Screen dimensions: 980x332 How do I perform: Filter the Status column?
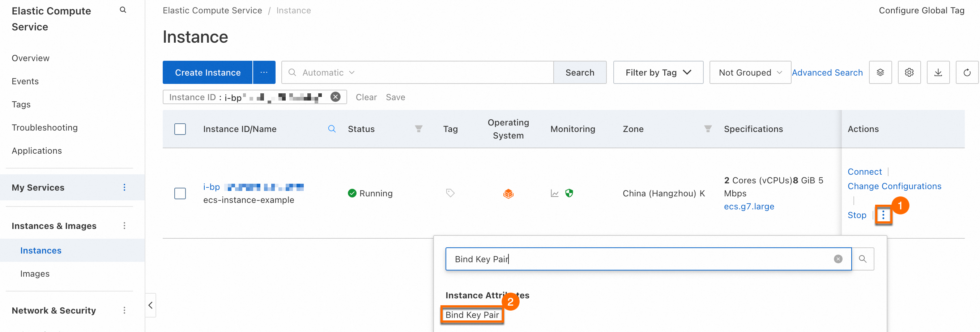(418, 129)
